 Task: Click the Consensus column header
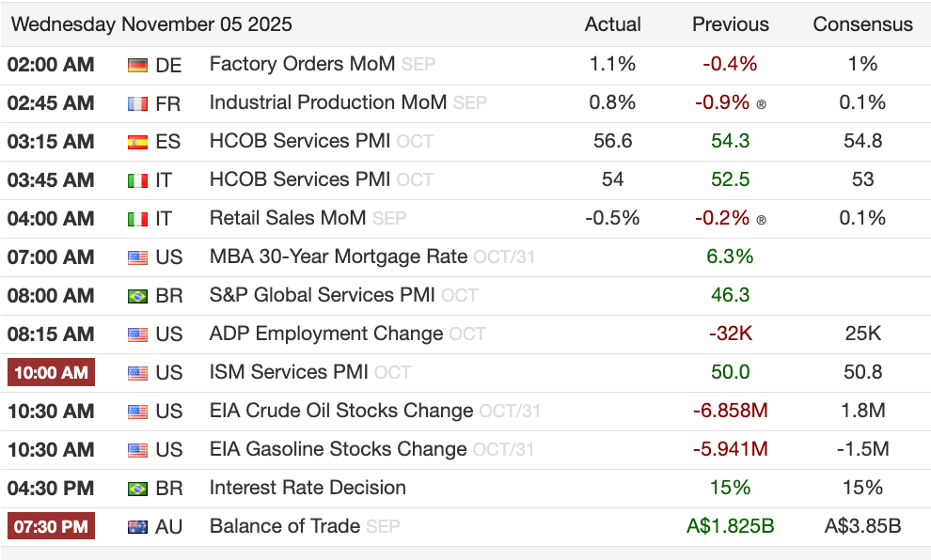862,24
